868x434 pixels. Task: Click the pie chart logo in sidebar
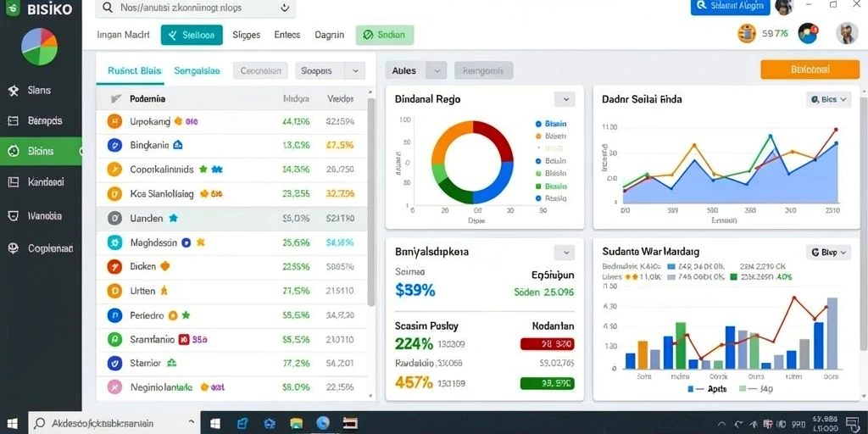(x=39, y=47)
